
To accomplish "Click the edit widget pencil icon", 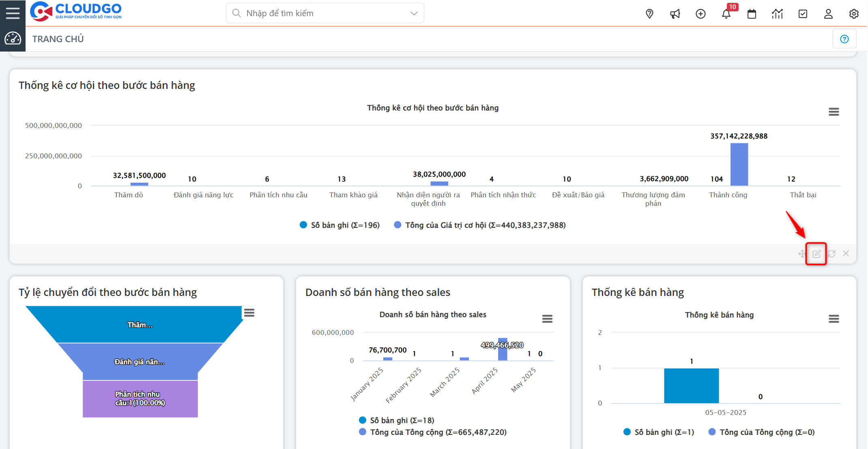I will tap(816, 254).
